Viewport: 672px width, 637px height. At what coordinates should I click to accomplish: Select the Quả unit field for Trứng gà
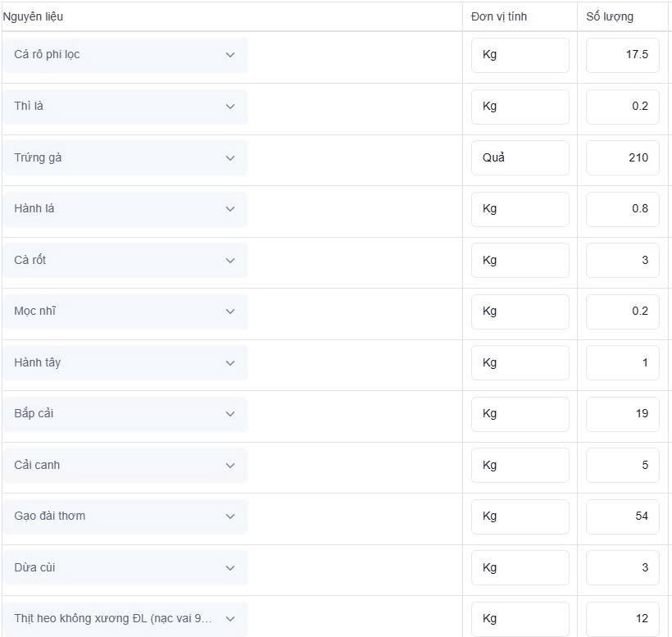pos(520,157)
